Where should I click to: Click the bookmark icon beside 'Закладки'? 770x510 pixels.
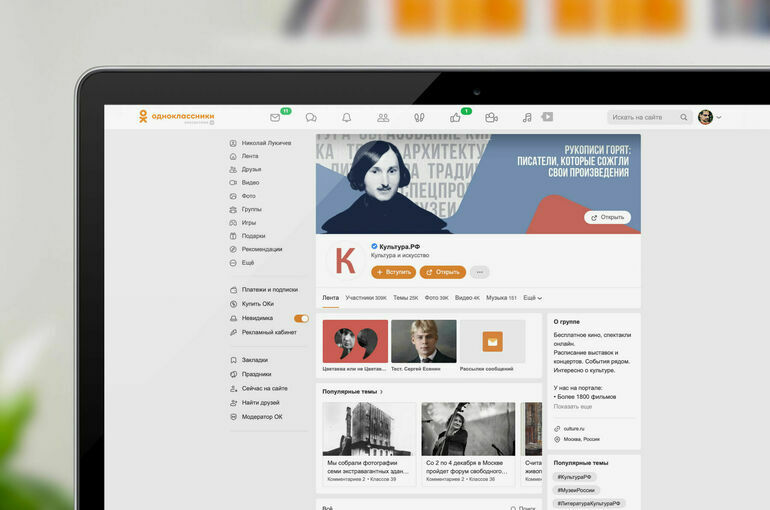pos(234,360)
